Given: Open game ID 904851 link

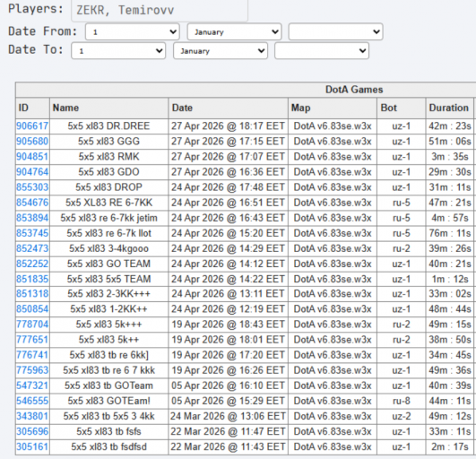Looking at the screenshot, I should click(32, 157).
